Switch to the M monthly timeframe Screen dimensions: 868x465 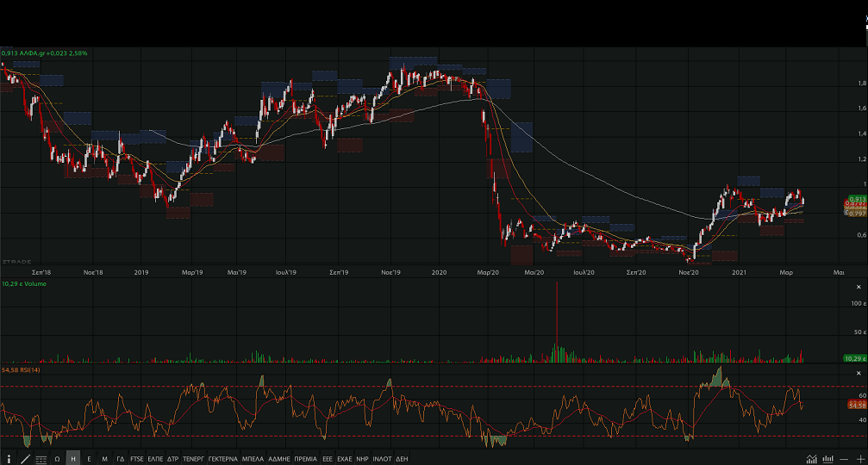tap(104, 459)
